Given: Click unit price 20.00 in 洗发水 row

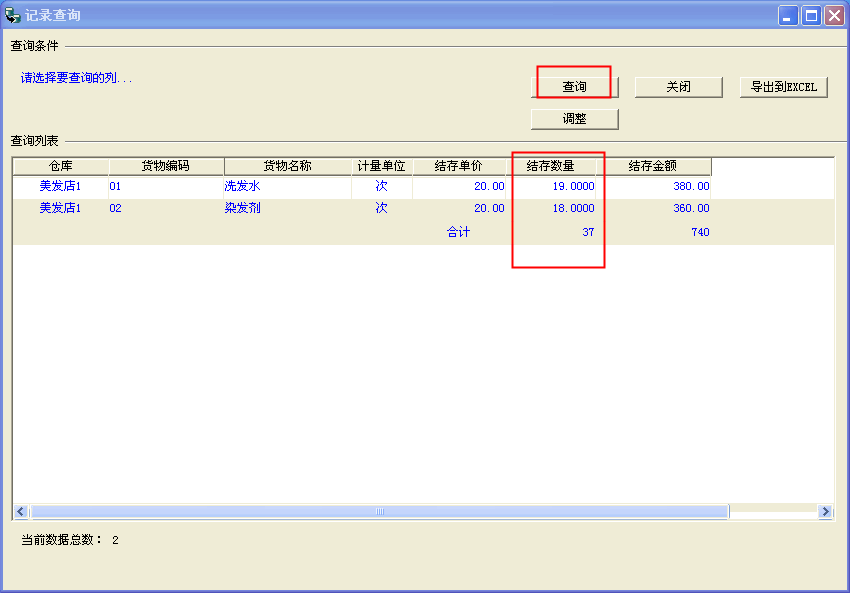Looking at the screenshot, I should pyautogui.click(x=489, y=186).
